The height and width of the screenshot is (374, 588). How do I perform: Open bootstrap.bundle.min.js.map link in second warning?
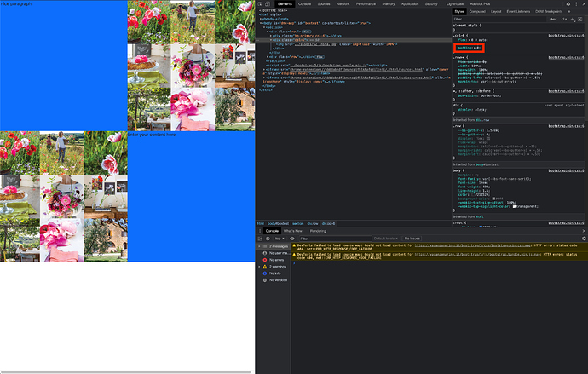pos(477,254)
